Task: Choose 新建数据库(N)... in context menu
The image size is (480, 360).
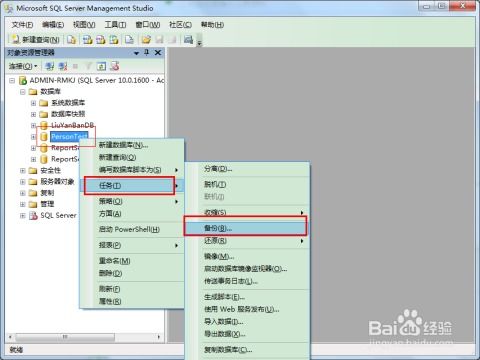Action: click(x=124, y=145)
